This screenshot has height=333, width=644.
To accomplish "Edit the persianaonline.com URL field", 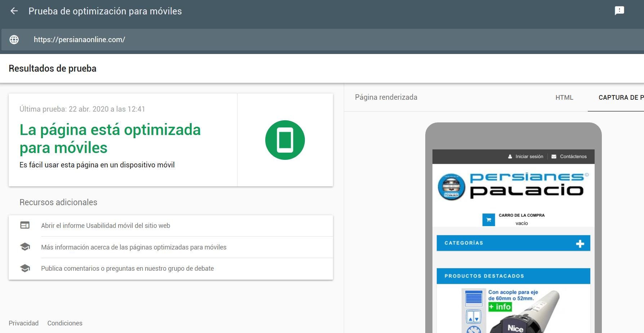I will [323, 40].
